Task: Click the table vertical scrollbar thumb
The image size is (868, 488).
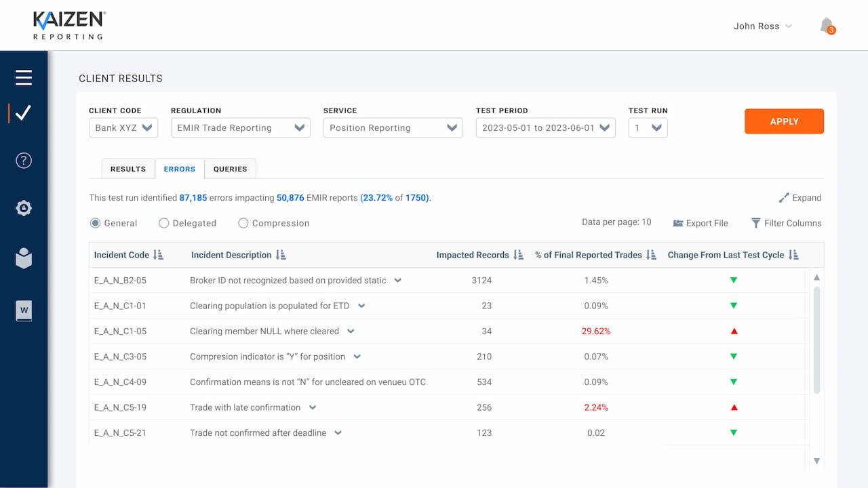Action: (x=816, y=340)
